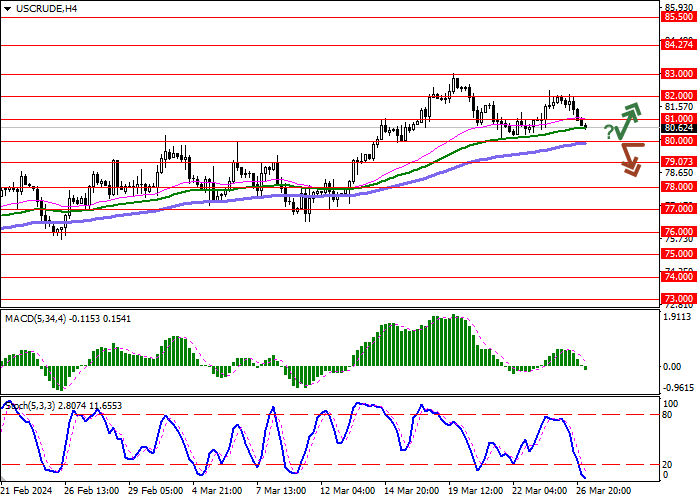This screenshot has width=700, height=500.
Task: Click the MACD scale value 1.9113
Action: point(677,317)
